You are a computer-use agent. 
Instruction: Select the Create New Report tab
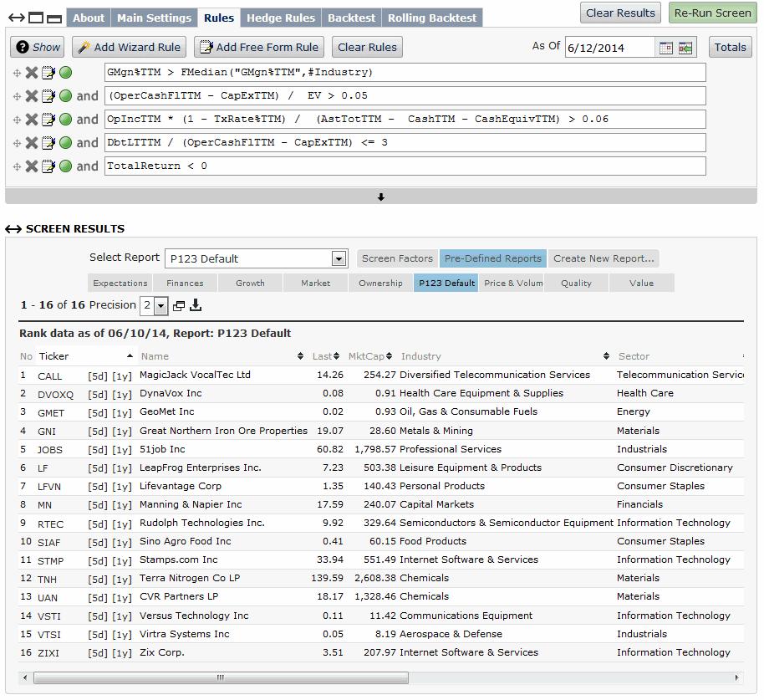click(604, 258)
